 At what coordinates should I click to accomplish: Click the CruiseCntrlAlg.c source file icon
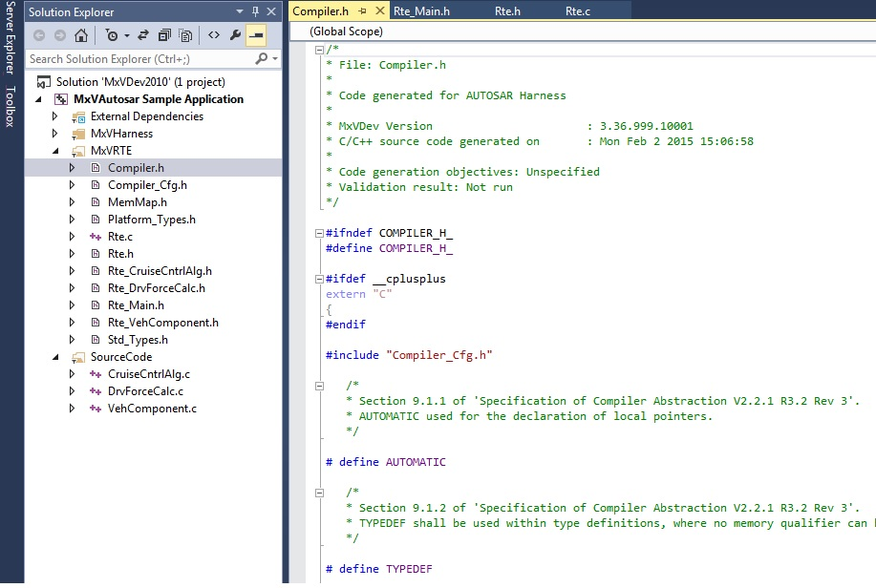96,374
